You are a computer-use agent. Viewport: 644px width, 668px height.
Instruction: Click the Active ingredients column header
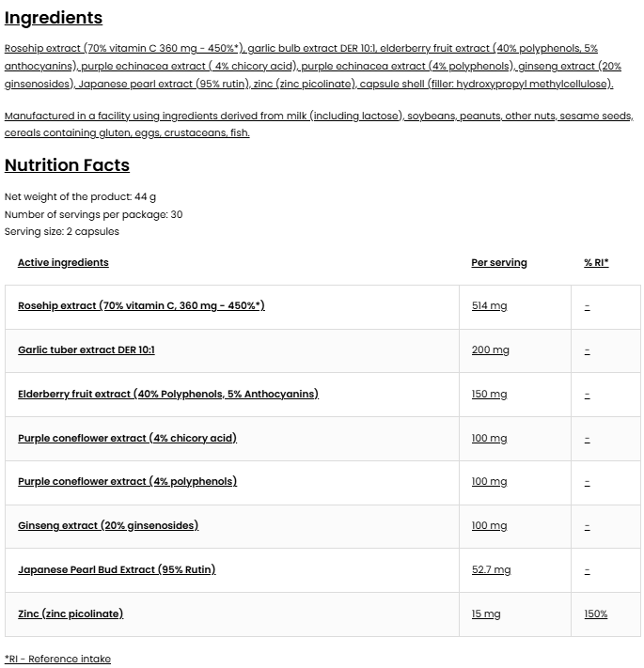pyautogui.click(x=63, y=263)
